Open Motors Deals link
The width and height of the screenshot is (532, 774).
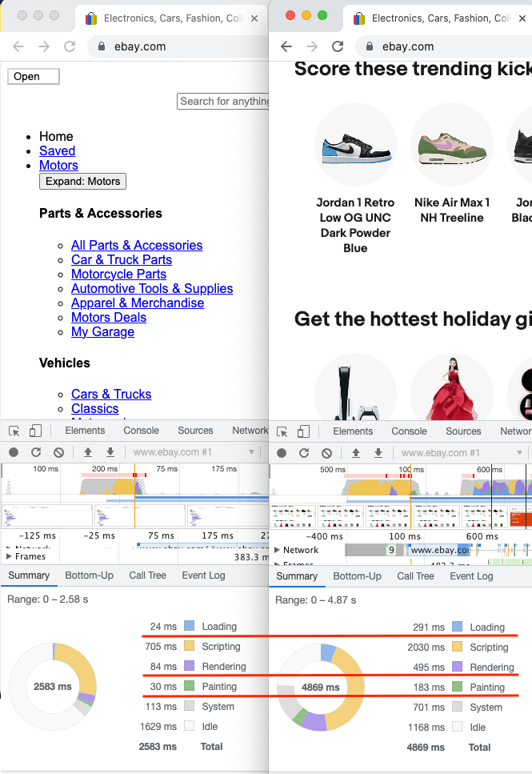[x=109, y=318]
